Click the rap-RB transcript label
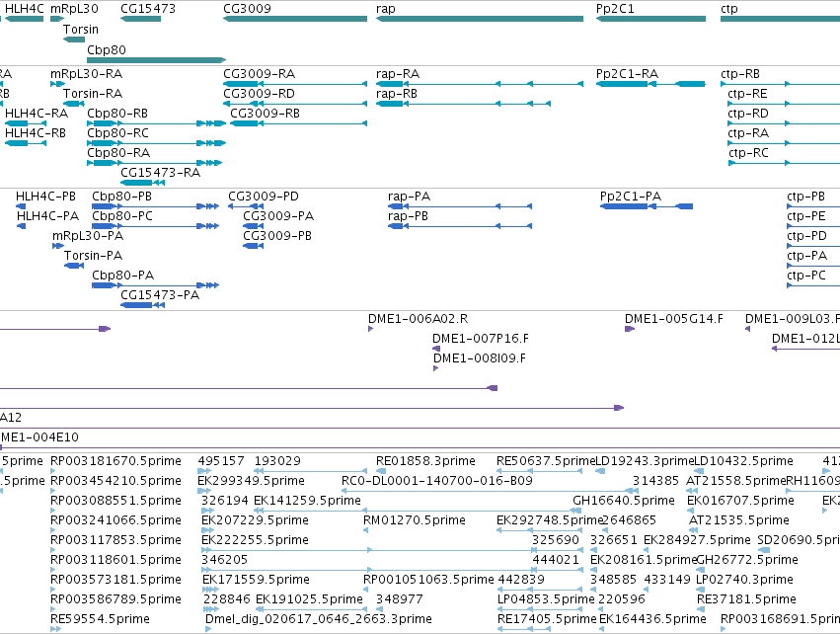Screen dimensions: 840x634 pos(397,93)
